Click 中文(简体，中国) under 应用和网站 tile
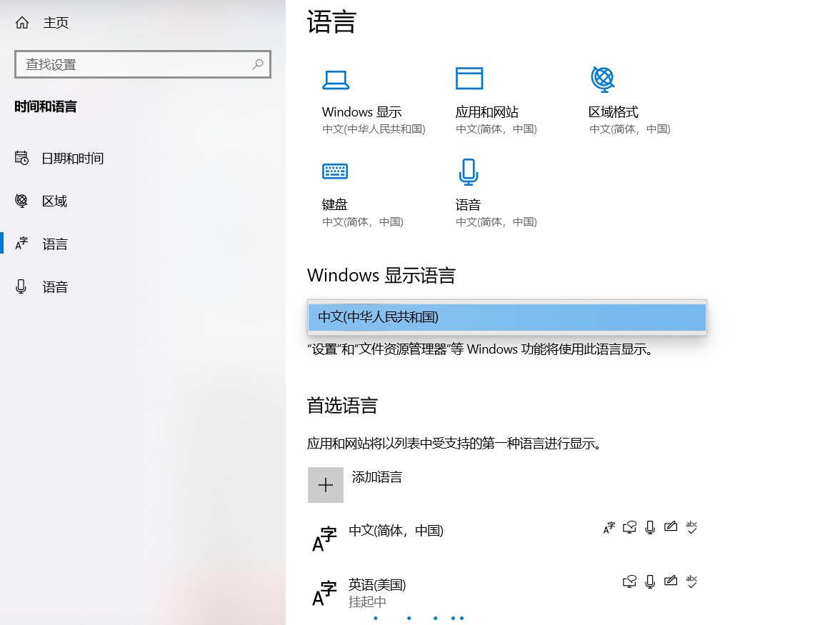The image size is (840, 625). tap(496, 129)
